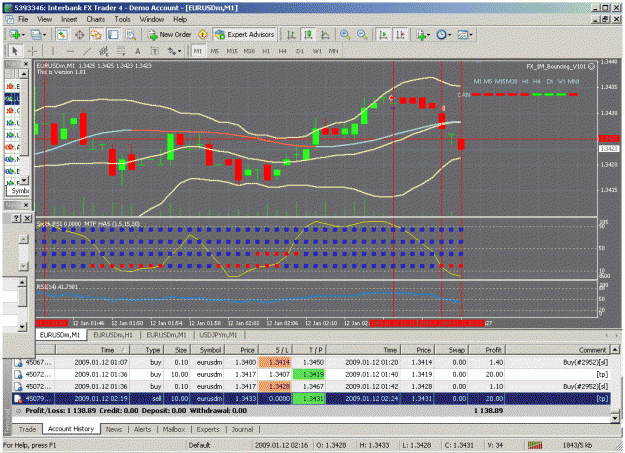Image resolution: width=625 pixels, height=453 pixels.
Task: Select the buy order at 2009.01.12 01:07
Action: 311,362
